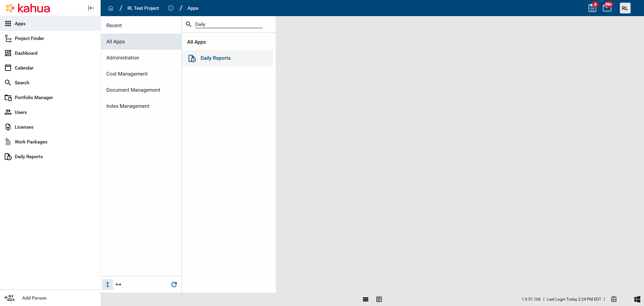Open the All Apps category
Screen dimensions: 644x306
point(115,41)
